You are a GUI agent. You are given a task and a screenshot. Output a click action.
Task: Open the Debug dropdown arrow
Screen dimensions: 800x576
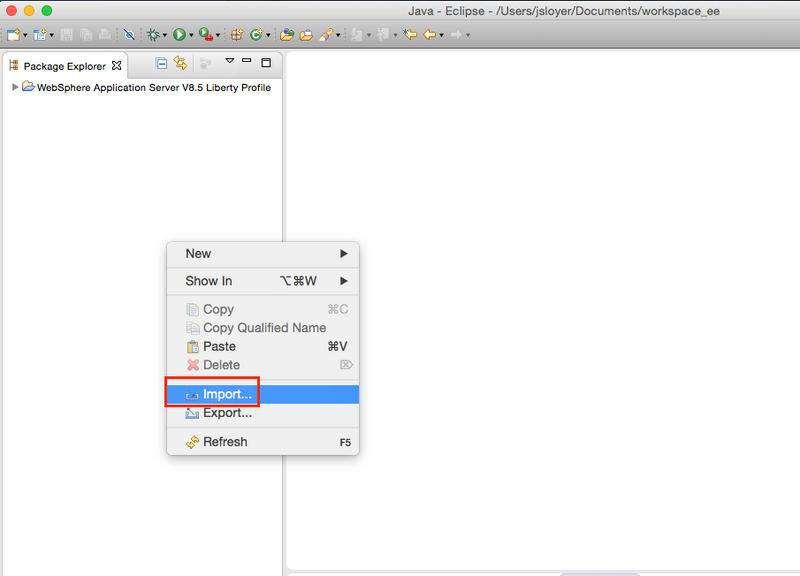tap(165, 35)
